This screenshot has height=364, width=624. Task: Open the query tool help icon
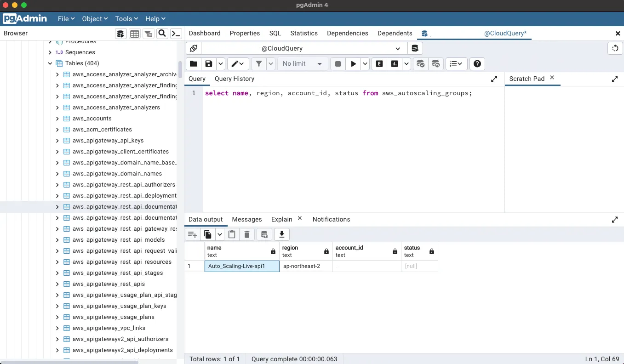[477, 64]
